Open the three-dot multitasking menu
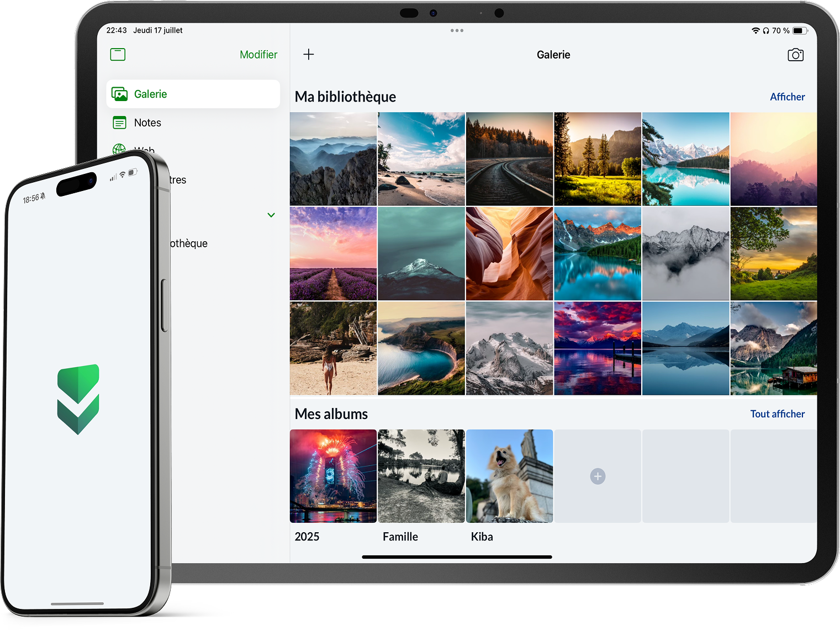This screenshot has width=840, height=631. 457,30
